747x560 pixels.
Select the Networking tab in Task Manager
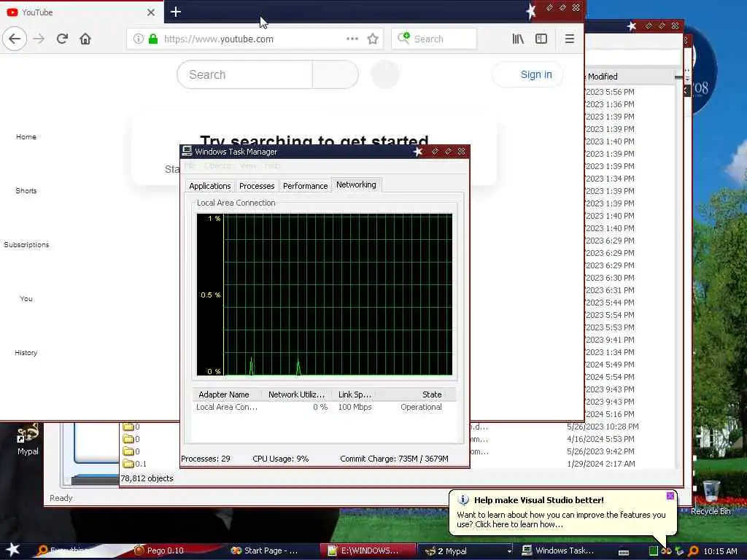356,184
